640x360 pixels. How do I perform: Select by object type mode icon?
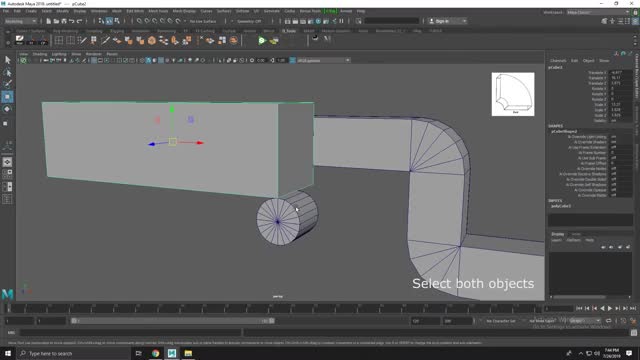coord(109,21)
